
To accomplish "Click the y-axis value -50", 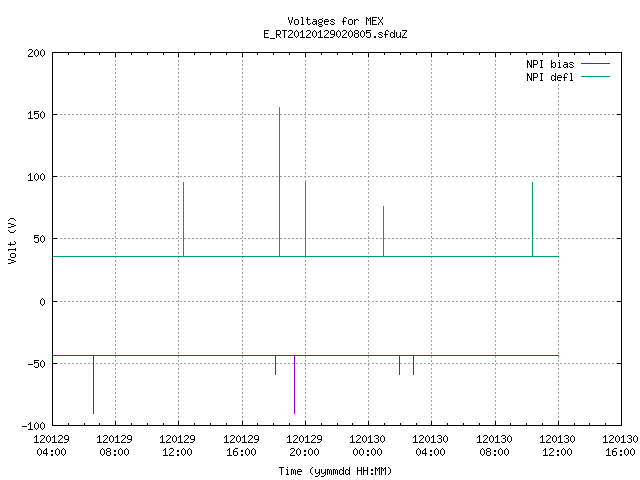I will pyautogui.click(x=36, y=364).
